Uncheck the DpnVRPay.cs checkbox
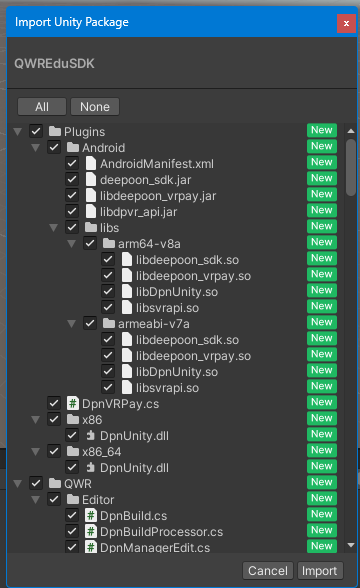The width and height of the screenshot is (360, 588). [x=54, y=404]
